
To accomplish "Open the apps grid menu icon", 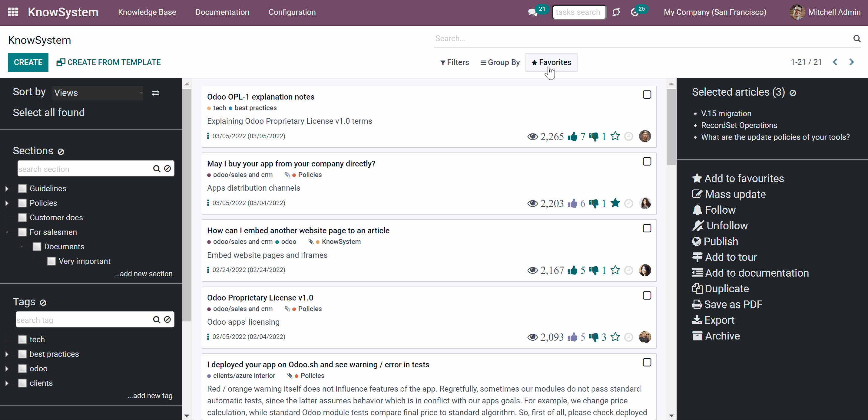I will coord(13,12).
